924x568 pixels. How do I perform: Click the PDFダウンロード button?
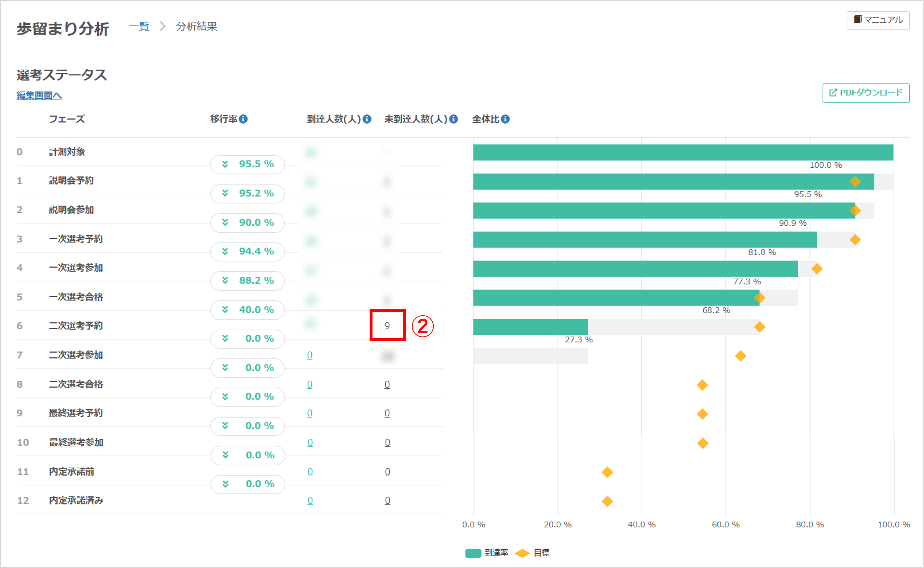866,93
